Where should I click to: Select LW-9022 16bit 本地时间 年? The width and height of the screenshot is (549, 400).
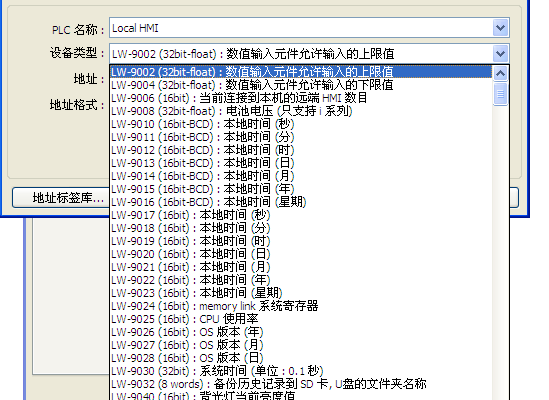click(301, 280)
